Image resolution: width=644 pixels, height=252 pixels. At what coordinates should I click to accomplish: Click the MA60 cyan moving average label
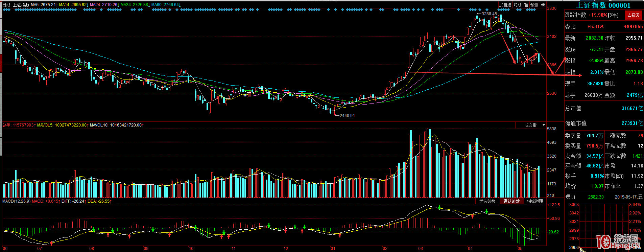[x=166, y=5]
